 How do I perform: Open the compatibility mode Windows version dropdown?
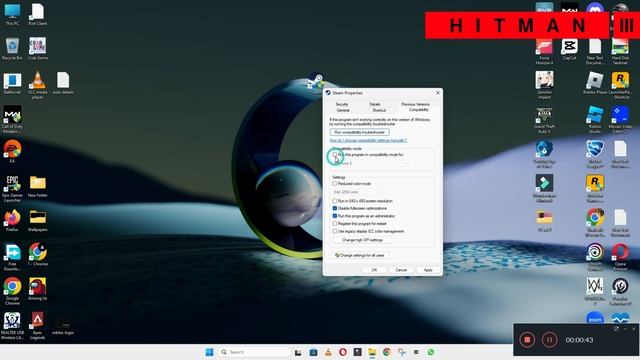point(371,163)
